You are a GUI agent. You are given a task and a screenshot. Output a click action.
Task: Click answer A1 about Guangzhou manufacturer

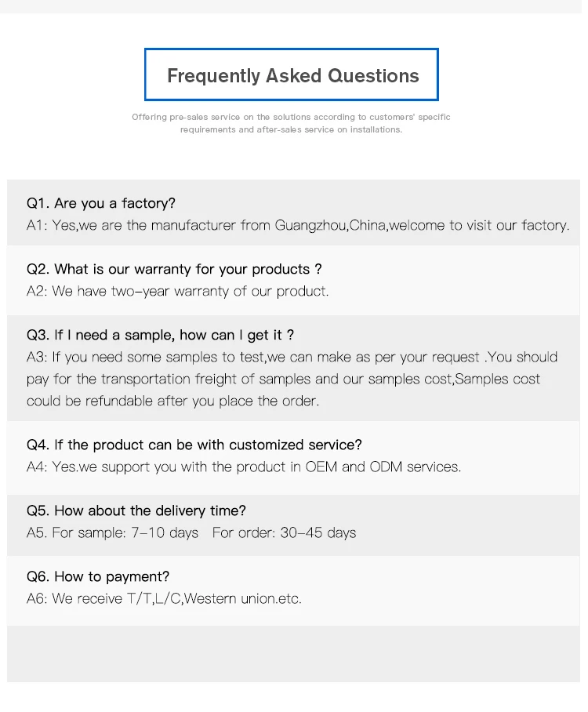coord(298,225)
